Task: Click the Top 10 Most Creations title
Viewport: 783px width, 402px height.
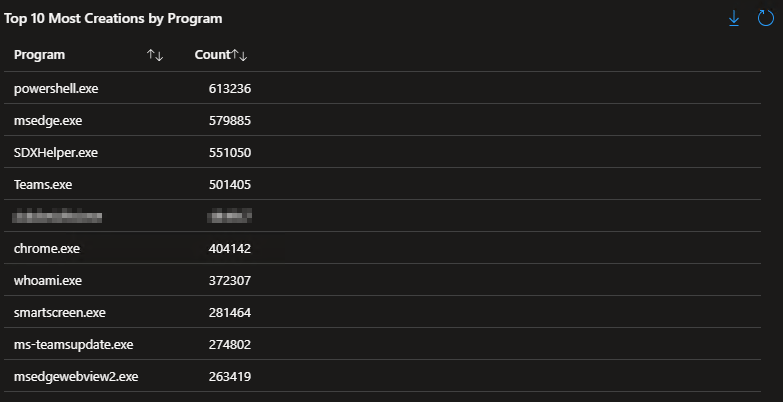Action: (x=113, y=18)
